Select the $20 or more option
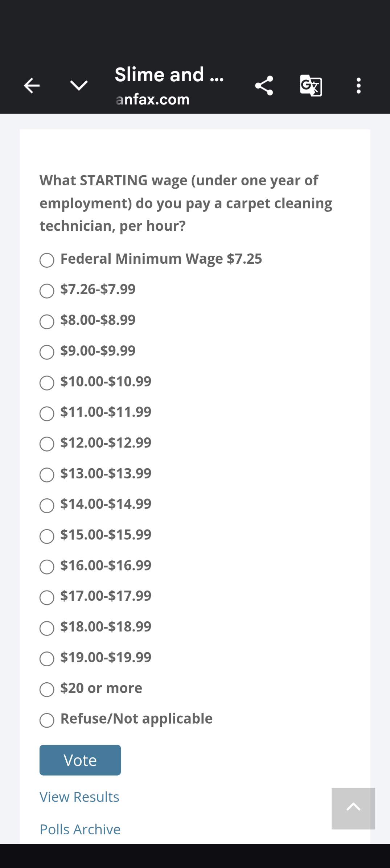Screen dimensions: 390x868 point(47,690)
